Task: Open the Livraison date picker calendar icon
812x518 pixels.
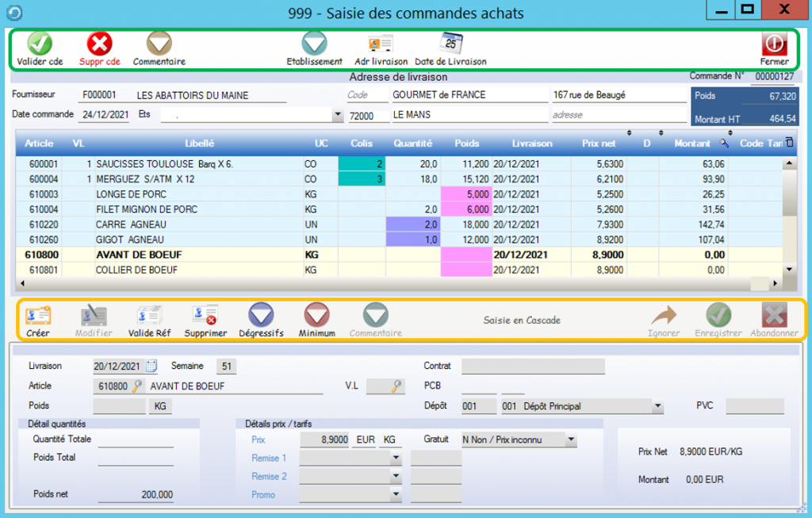Action: [151, 366]
